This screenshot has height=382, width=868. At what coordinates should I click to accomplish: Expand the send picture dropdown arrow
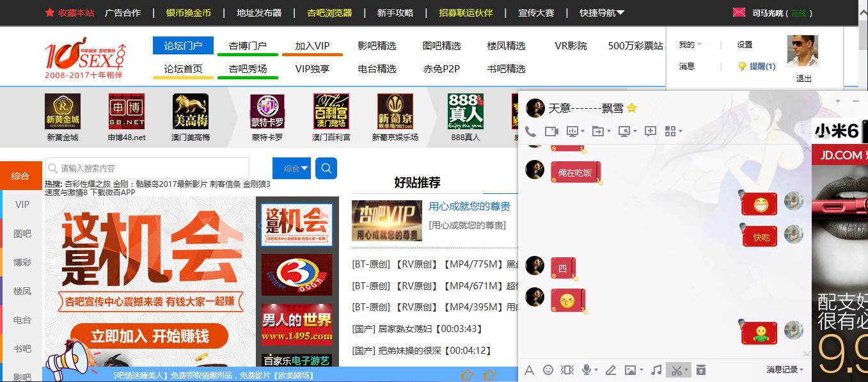641,370
